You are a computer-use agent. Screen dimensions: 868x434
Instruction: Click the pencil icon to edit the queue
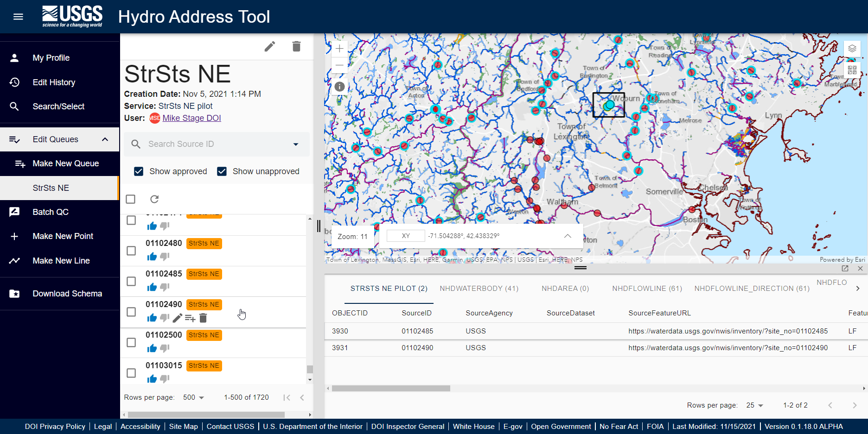(x=270, y=46)
